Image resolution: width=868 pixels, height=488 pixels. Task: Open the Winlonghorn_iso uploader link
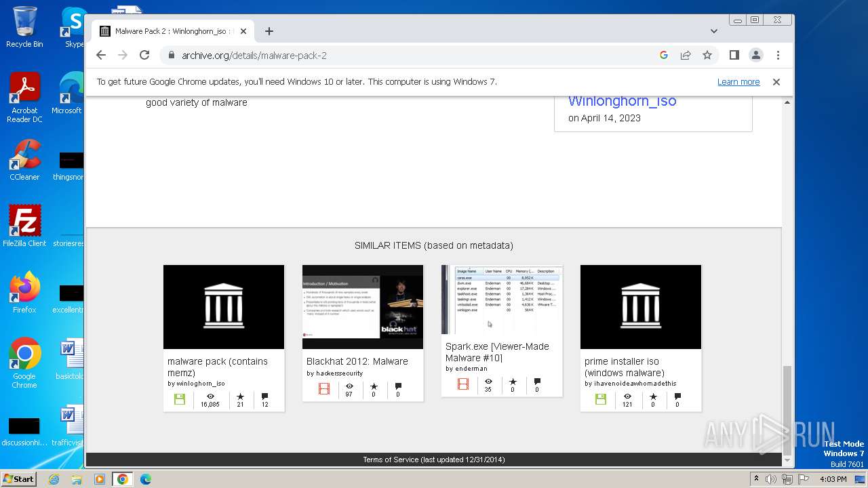click(622, 102)
